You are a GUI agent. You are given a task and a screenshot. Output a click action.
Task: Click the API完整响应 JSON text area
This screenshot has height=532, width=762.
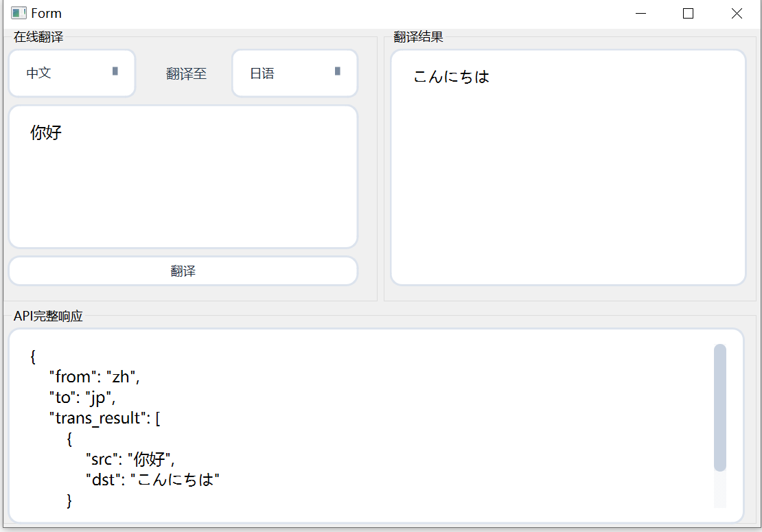coord(377,426)
